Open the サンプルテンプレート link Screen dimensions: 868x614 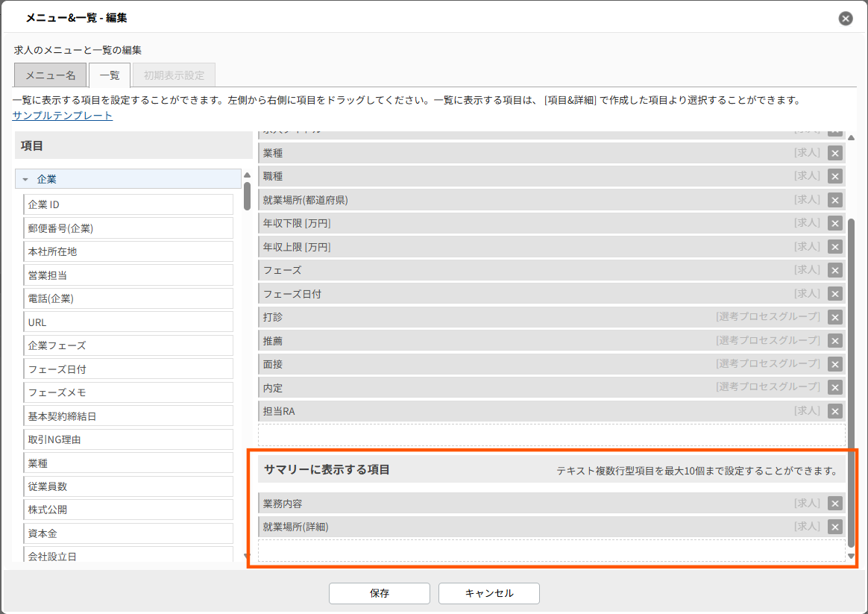click(x=63, y=116)
